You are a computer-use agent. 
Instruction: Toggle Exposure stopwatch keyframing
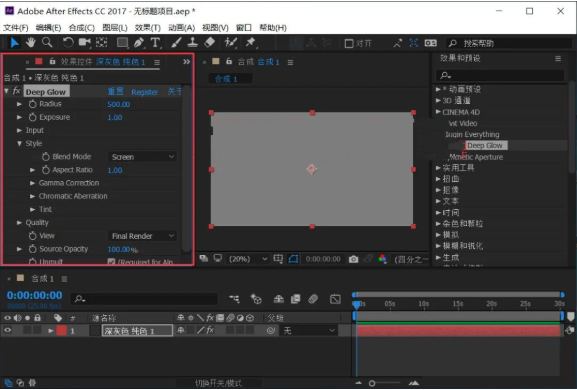coord(33,117)
